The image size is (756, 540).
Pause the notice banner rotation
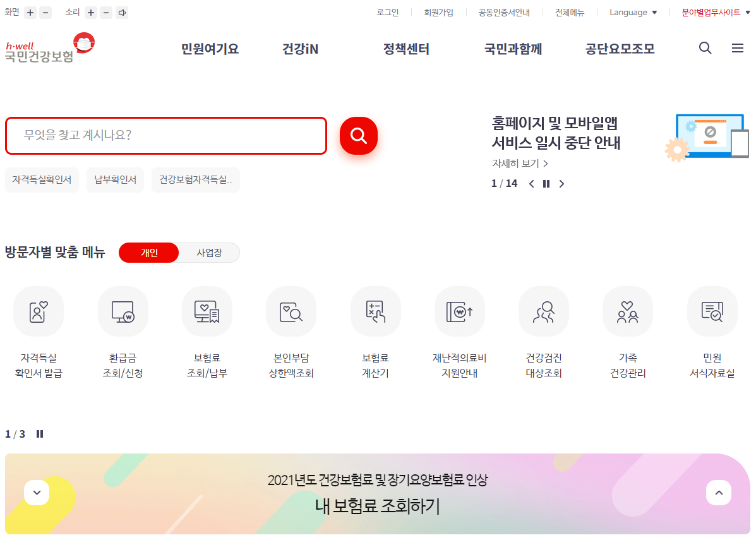pyautogui.click(x=546, y=184)
